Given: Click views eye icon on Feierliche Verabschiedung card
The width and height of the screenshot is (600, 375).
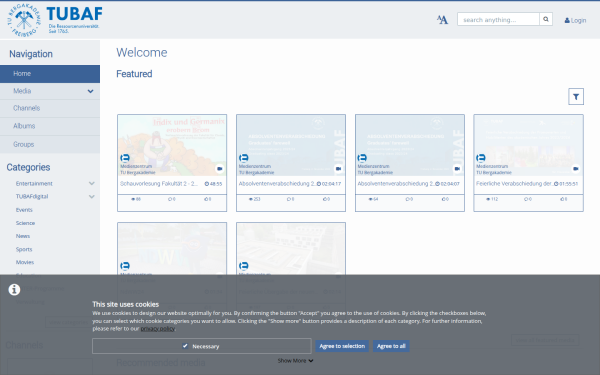Looking at the screenshot, I should coord(488,199).
